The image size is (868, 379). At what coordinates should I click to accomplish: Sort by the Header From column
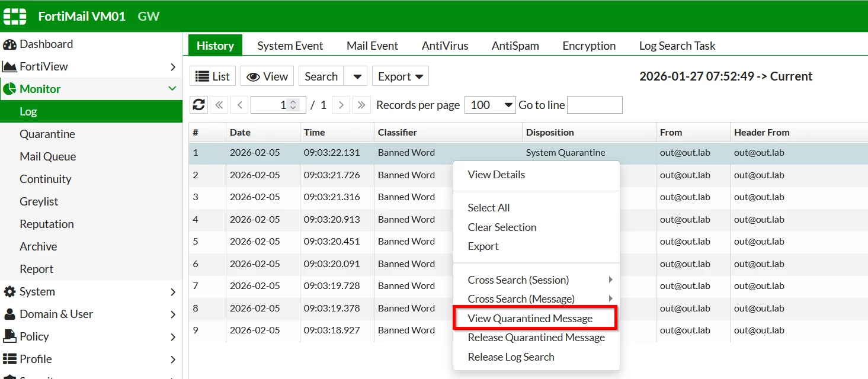pos(799,133)
